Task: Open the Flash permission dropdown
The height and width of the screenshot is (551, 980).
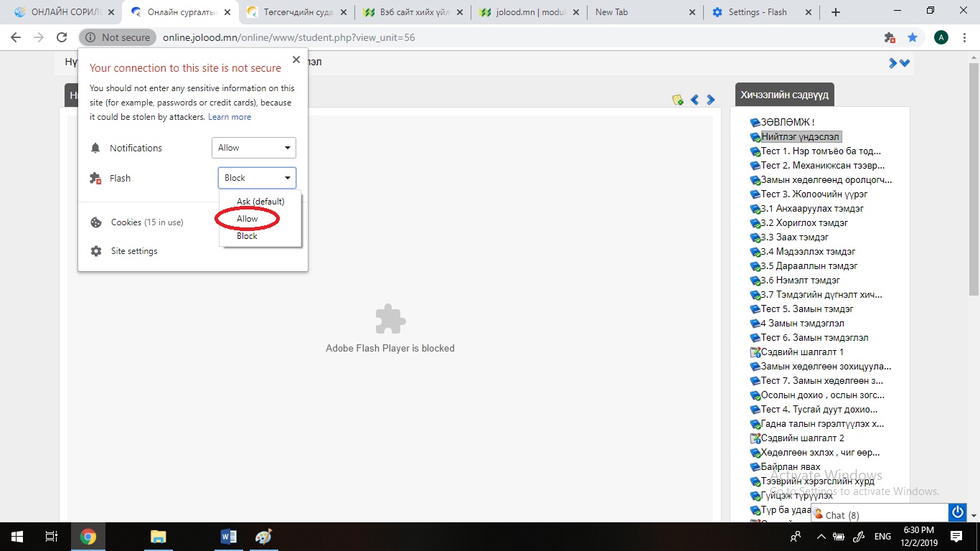Action: [x=257, y=178]
